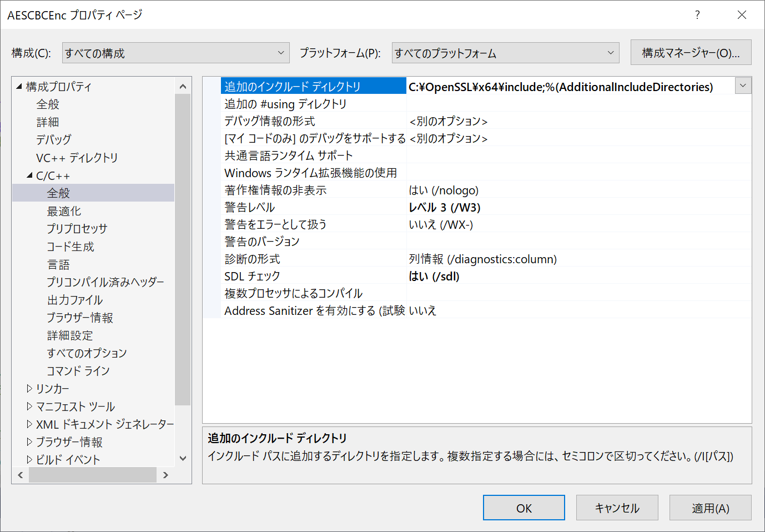The height and width of the screenshot is (532, 765).
Task: Click the help (?) icon
Action: click(697, 15)
